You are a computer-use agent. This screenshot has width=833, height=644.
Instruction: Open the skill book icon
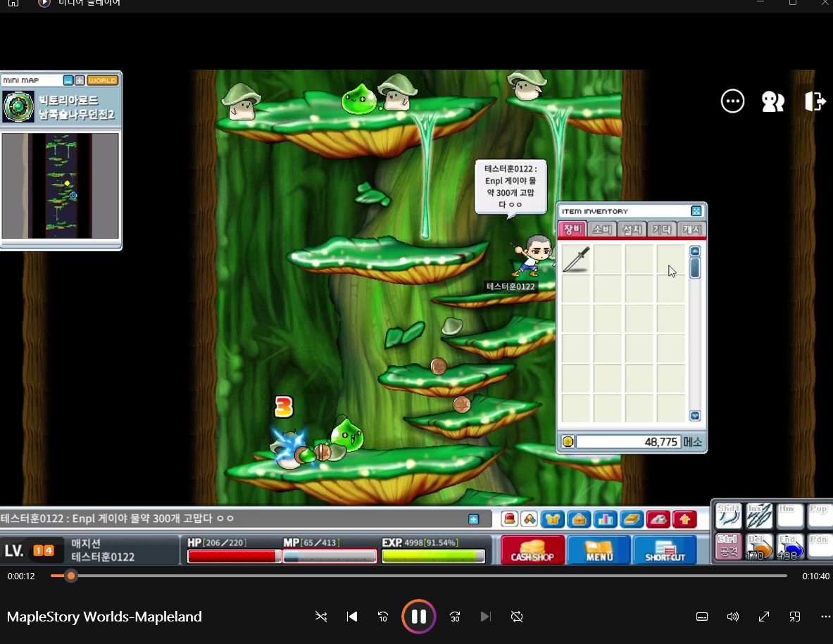(x=632, y=519)
